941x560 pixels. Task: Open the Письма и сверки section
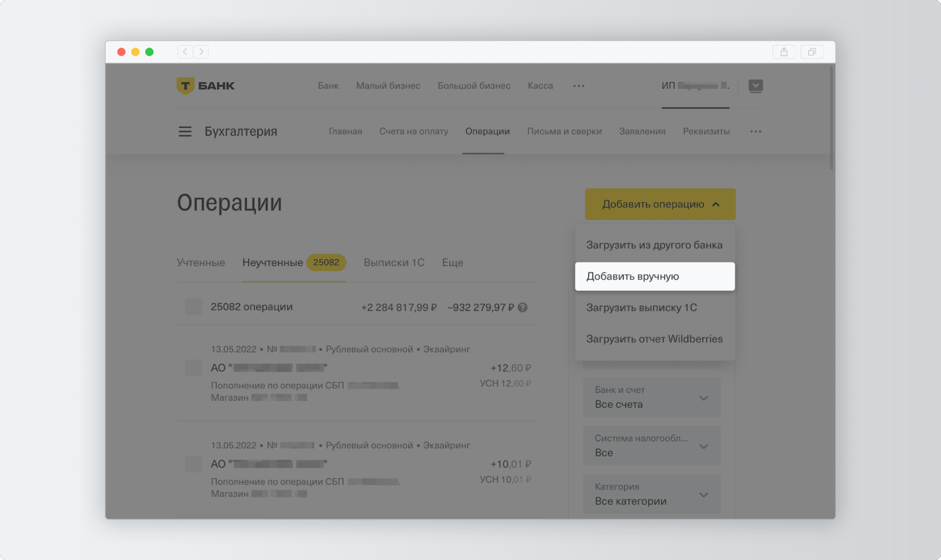tap(564, 131)
